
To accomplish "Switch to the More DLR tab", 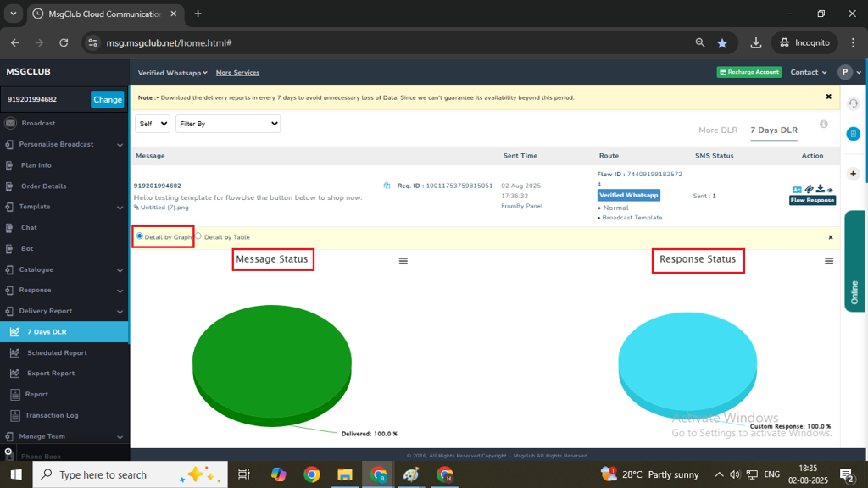I will [x=718, y=130].
